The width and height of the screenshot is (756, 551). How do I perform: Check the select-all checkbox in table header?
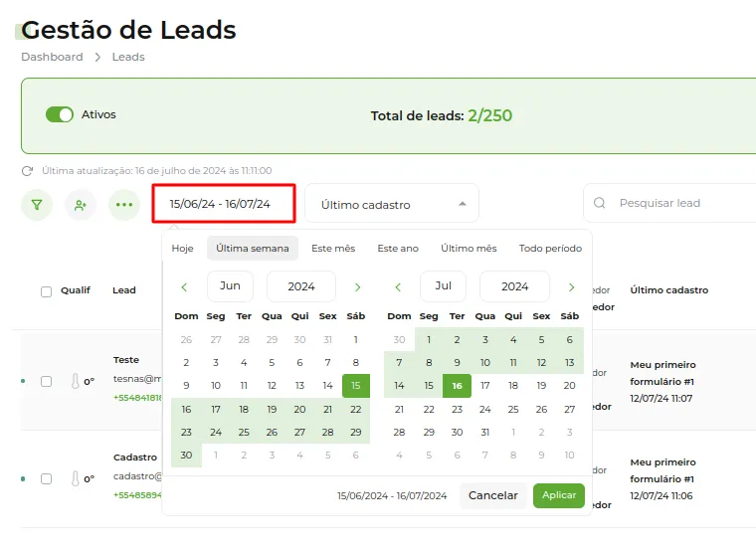point(47,291)
